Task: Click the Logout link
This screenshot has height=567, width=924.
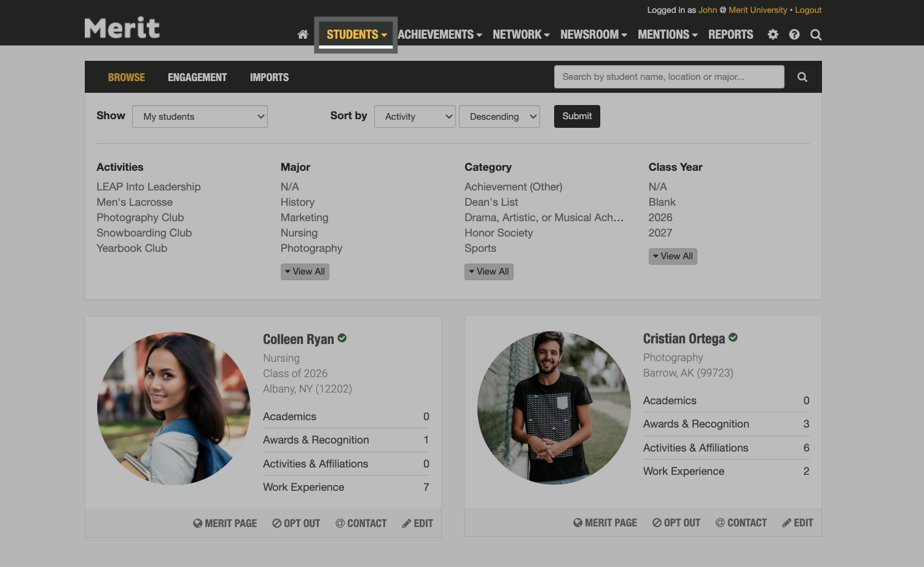Action: [808, 10]
